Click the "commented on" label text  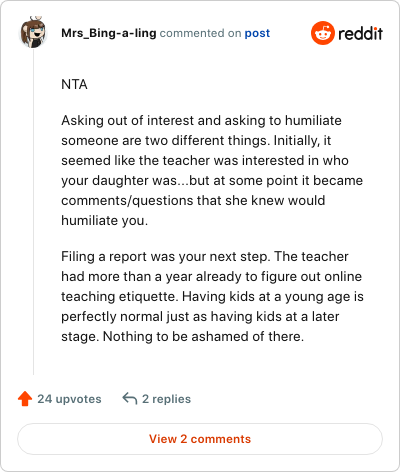tap(200, 33)
